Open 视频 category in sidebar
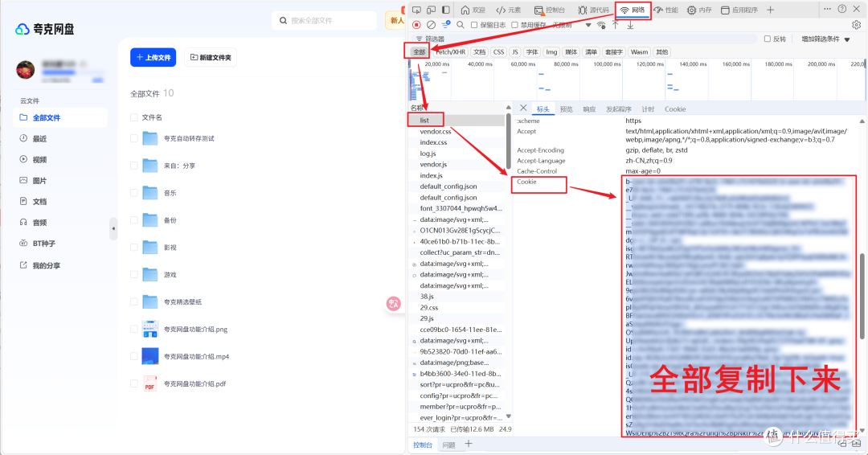The image size is (868, 455). pyautogui.click(x=35, y=159)
